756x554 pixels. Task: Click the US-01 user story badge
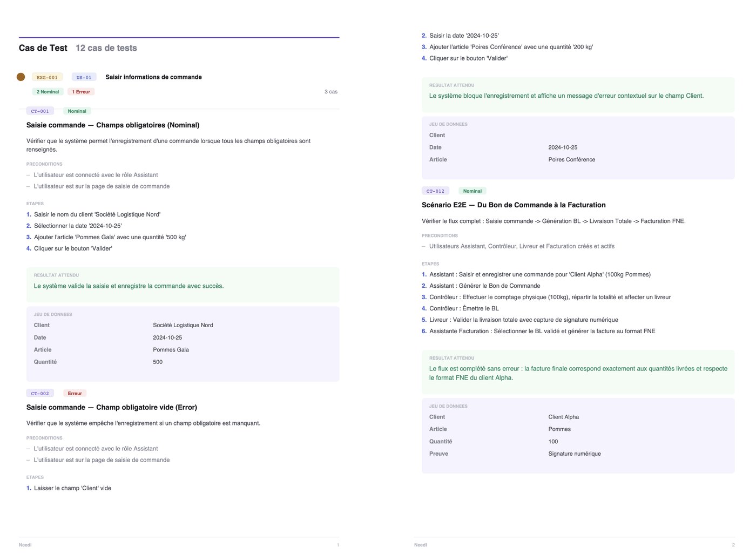tap(84, 77)
